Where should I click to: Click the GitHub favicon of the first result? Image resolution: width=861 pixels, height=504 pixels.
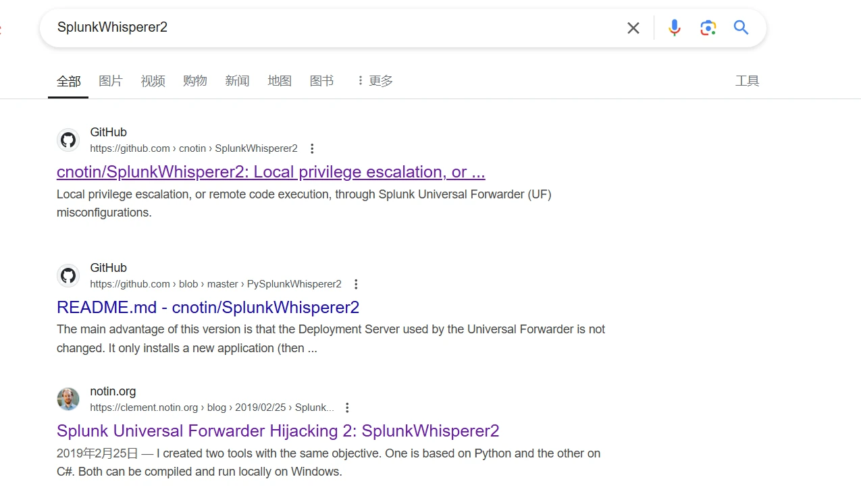(68, 140)
